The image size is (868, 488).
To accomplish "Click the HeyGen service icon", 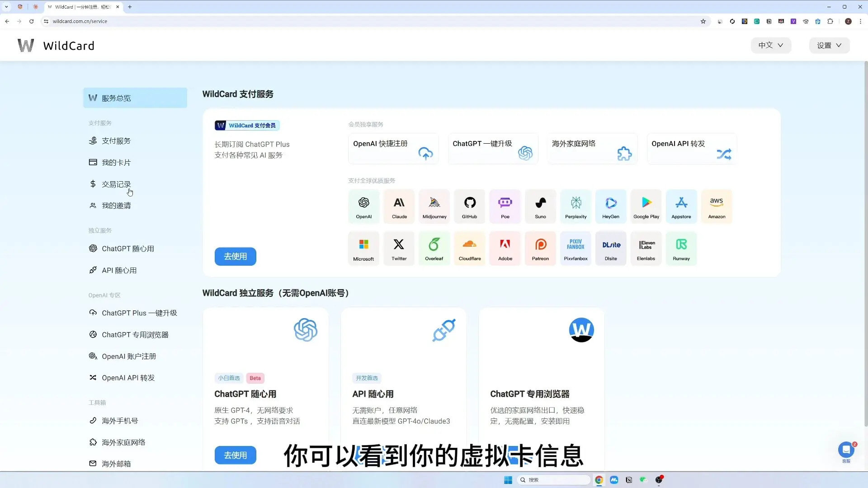I will click(x=611, y=206).
